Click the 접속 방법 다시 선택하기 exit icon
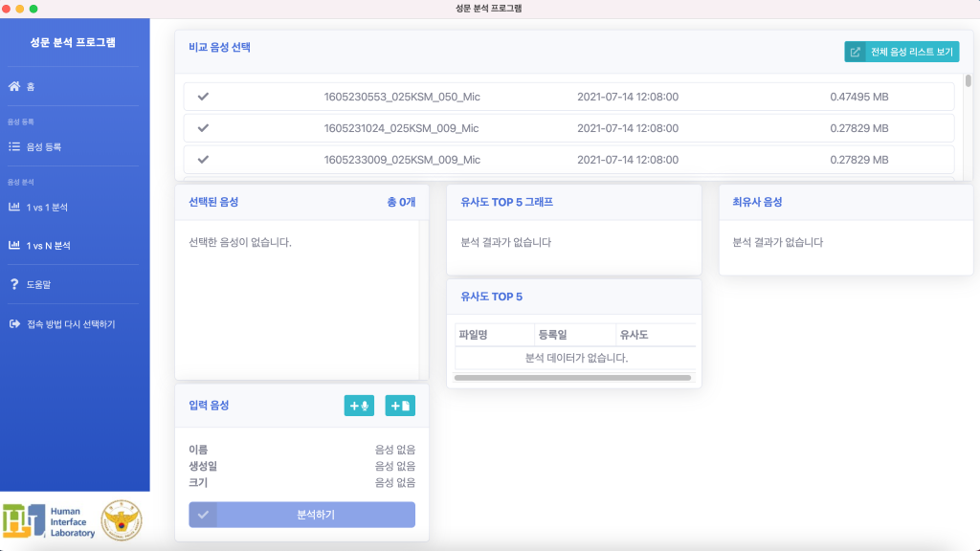980x551 pixels. point(14,323)
